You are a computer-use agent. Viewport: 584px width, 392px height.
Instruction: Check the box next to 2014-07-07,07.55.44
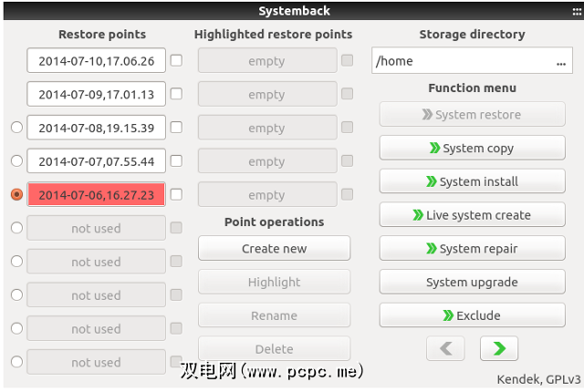click(176, 161)
